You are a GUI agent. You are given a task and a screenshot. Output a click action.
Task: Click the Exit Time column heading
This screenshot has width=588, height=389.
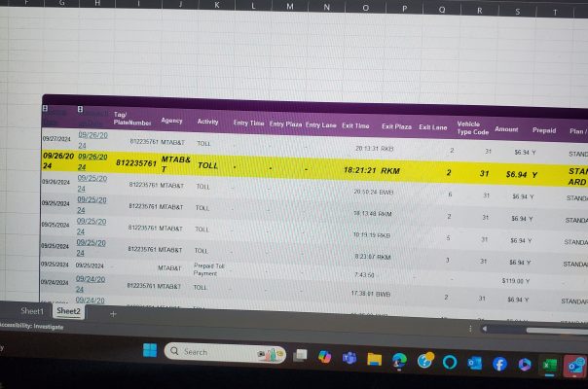(355, 125)
